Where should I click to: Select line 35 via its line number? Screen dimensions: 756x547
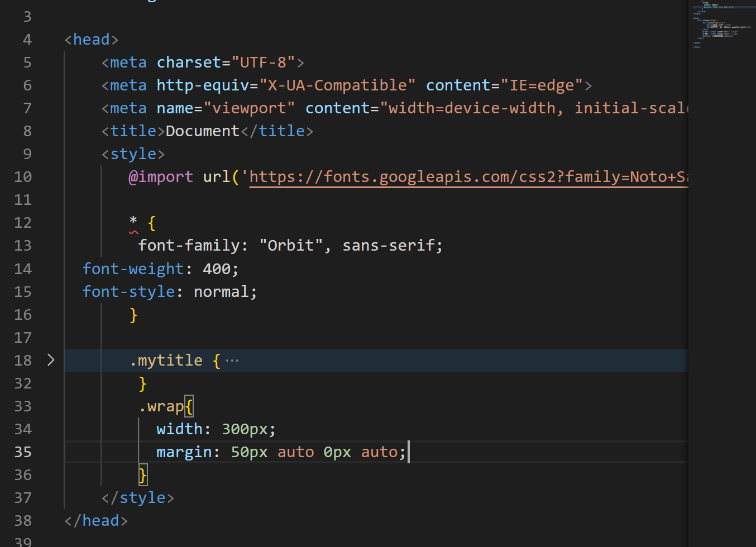23,452
